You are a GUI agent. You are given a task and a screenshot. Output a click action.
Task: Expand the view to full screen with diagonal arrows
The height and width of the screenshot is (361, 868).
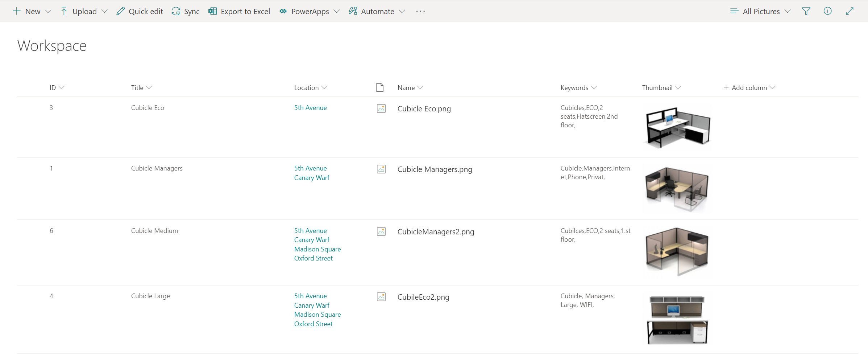click(x=849, y=11)
